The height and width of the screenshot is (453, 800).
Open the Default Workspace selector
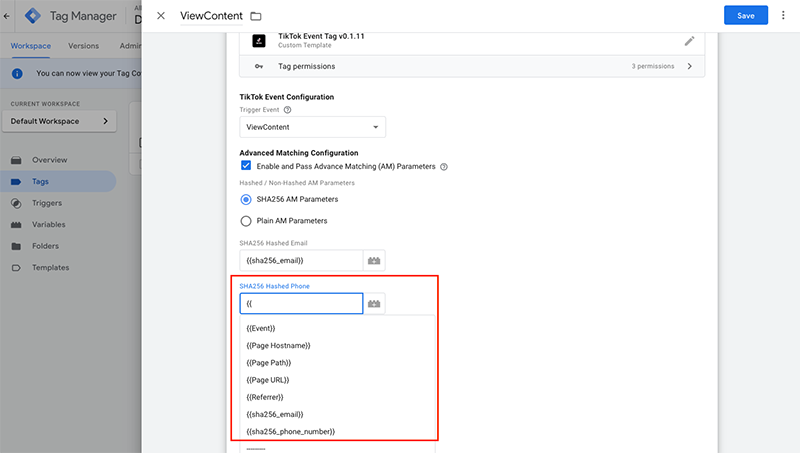point(62,121)
